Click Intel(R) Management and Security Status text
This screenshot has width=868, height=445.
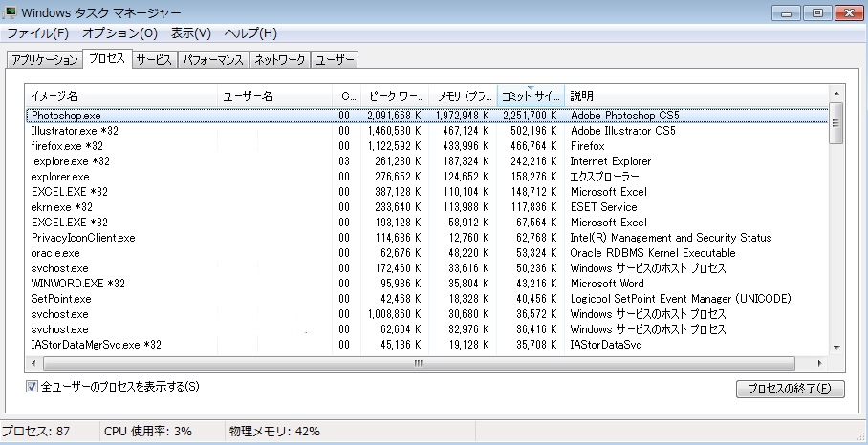tap(671, 238)
